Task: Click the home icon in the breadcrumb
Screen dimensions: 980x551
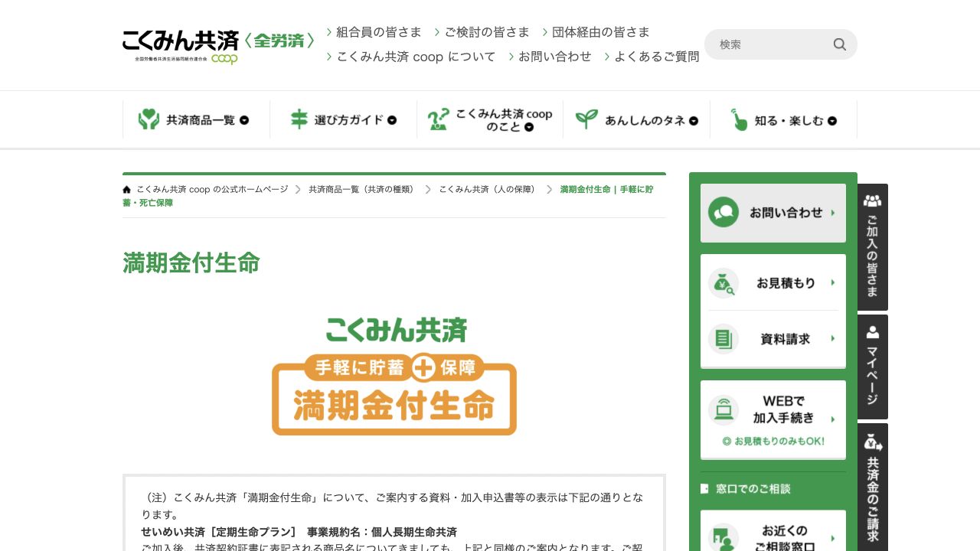Action: point(127,189)
